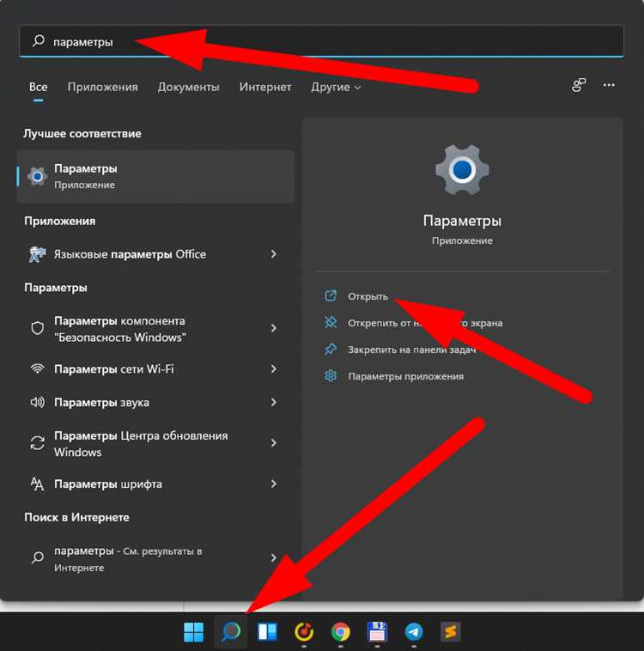Click the gear icon beside Параметры приложения
Image resolution: width=644 pixels, height=651 pixels.
coord(331,375)
